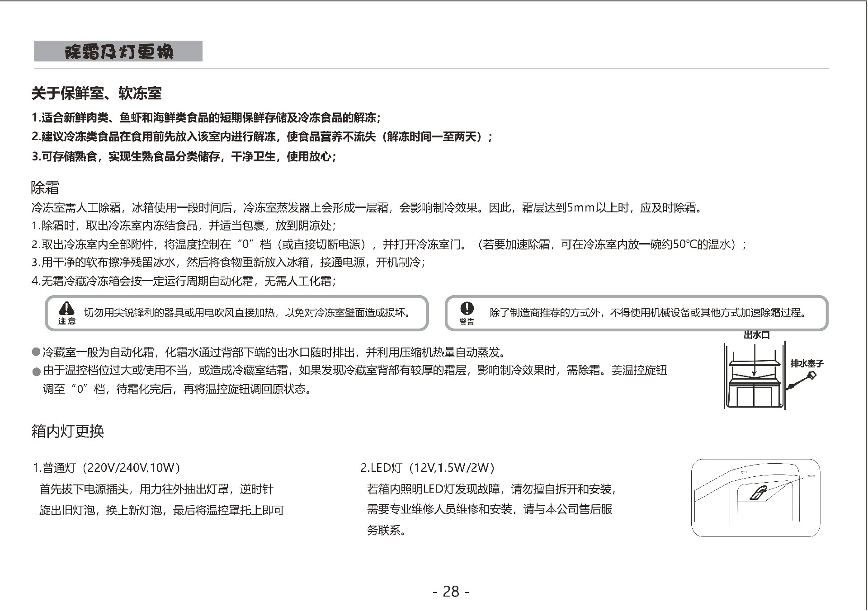Click the gray bullet before 冷藏室一般为自动化霜
This screenshot has height=611, width=868.
click(x=36, y=352)
